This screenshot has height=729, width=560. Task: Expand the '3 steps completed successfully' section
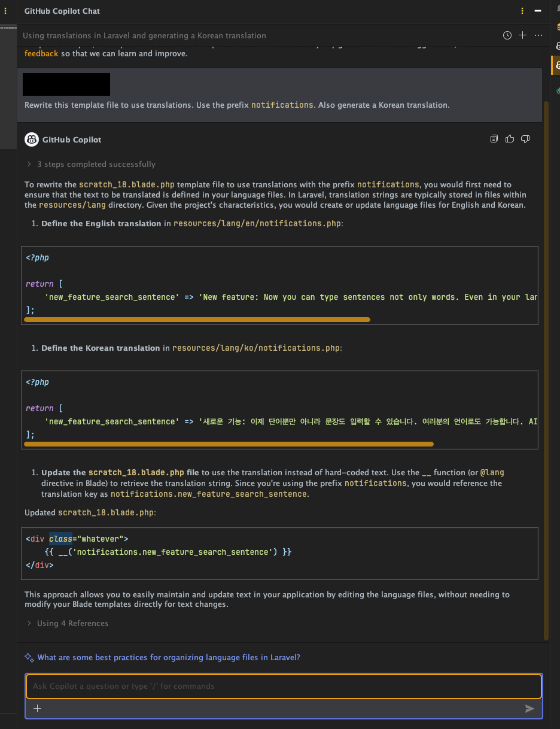click(90, 164)
